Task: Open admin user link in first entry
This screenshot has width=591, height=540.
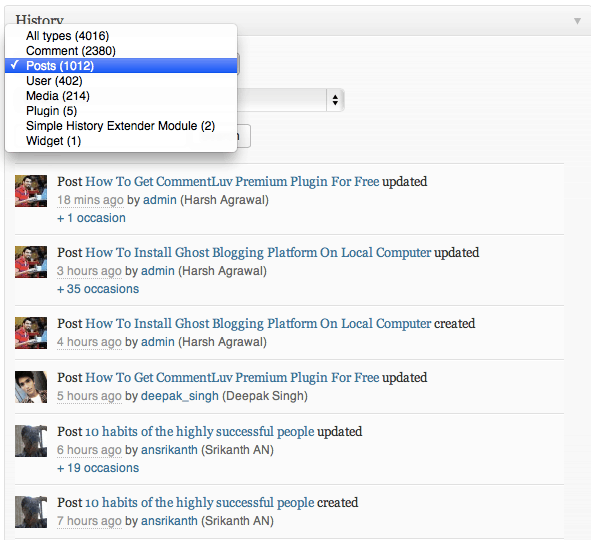Action: pos(160,200)
